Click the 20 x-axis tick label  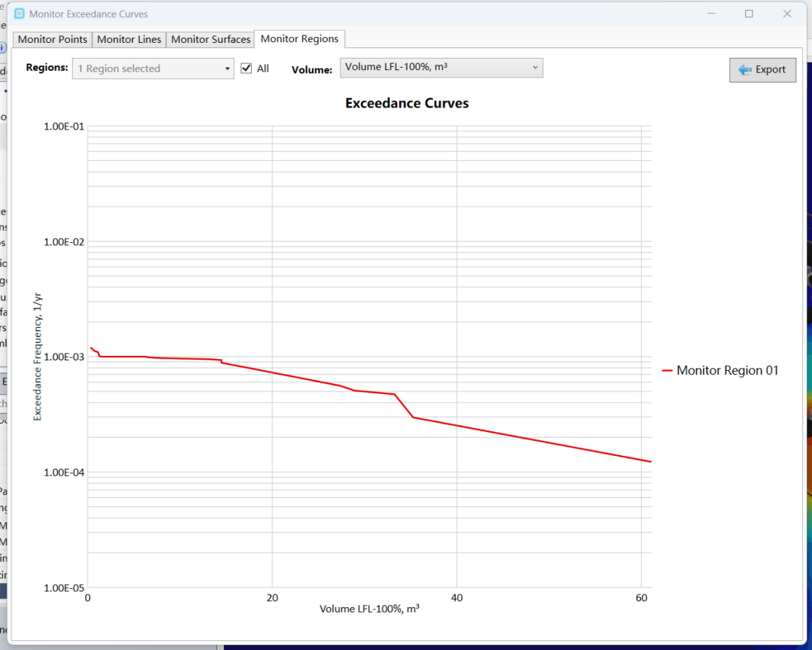click(x=272, y=597)
